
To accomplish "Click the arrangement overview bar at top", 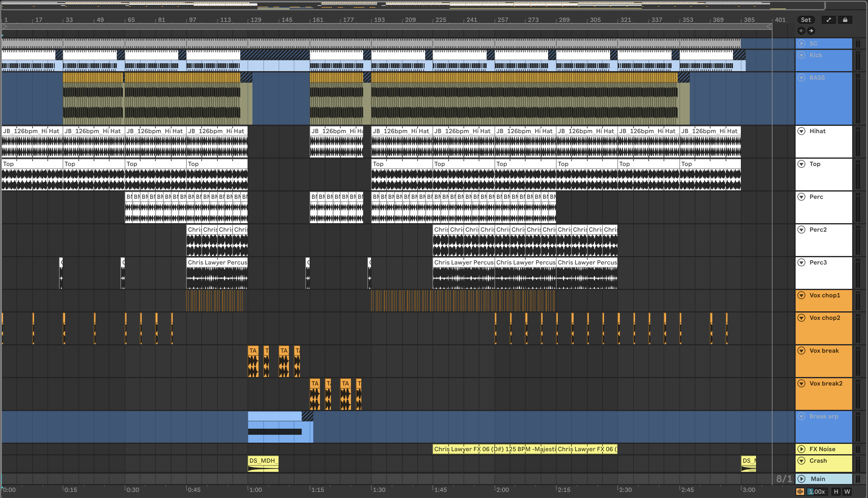I will 413,5.
